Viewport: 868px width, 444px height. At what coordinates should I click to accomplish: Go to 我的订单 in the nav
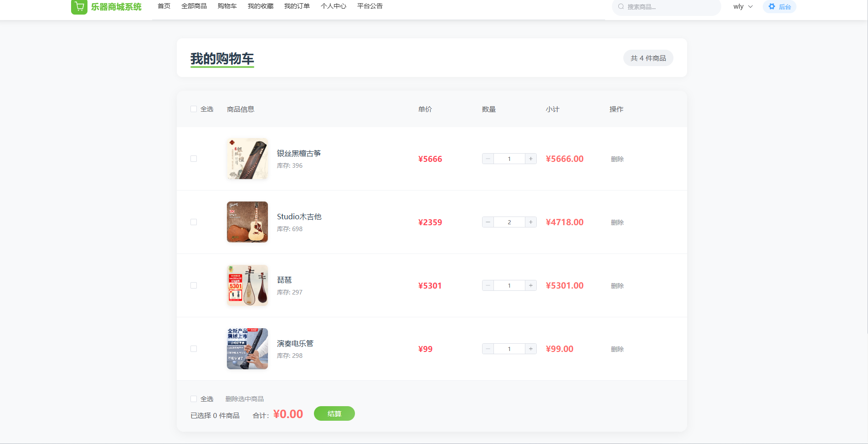tap(297, 6)
